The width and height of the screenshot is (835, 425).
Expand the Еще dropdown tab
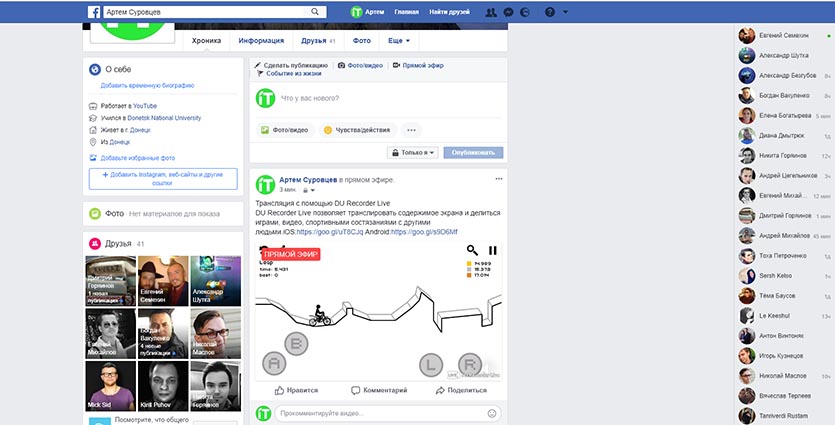coord(399,40)
